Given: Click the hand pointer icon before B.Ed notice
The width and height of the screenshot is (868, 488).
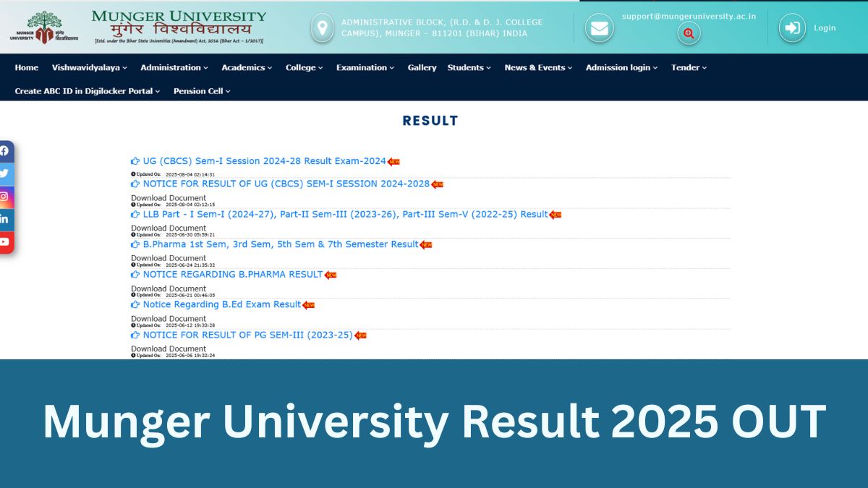Looking at the screenshot, I should coord(135,305).
